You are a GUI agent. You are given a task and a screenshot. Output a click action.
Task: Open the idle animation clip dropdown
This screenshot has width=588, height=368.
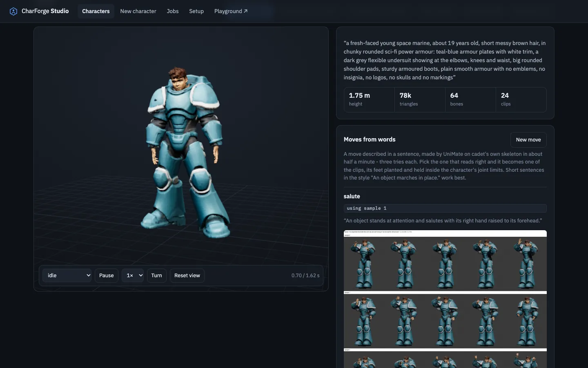click(67, 276)
